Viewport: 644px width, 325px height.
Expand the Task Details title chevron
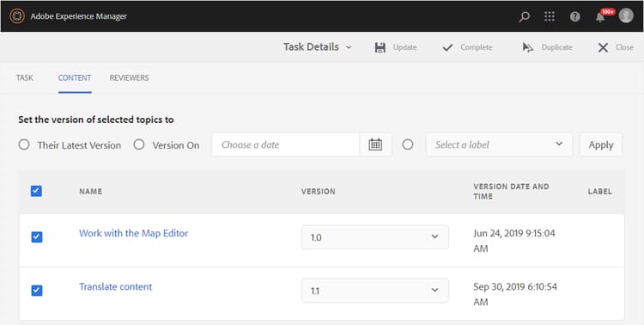click(x=349, y=47)
